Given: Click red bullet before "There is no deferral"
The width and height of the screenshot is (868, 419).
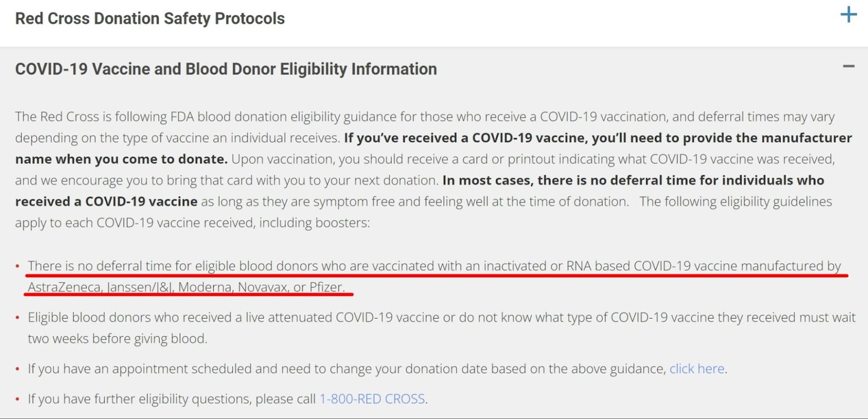Looking at the screenshot, I should point(18,266).
